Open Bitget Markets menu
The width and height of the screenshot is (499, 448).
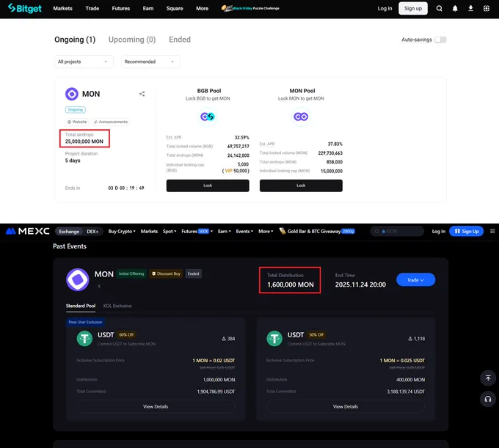coord(62,9)
